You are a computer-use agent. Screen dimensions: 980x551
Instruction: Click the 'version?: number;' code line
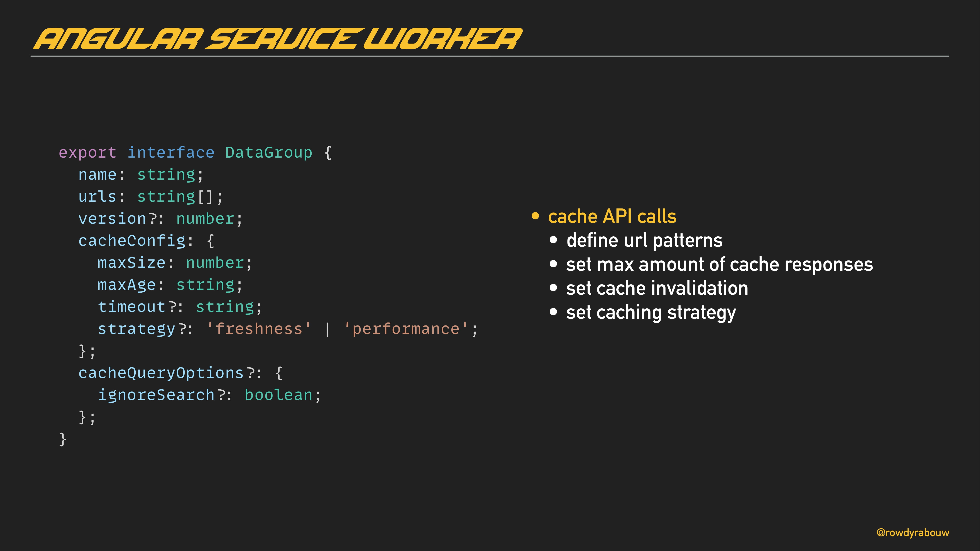(x=160, y=219)
